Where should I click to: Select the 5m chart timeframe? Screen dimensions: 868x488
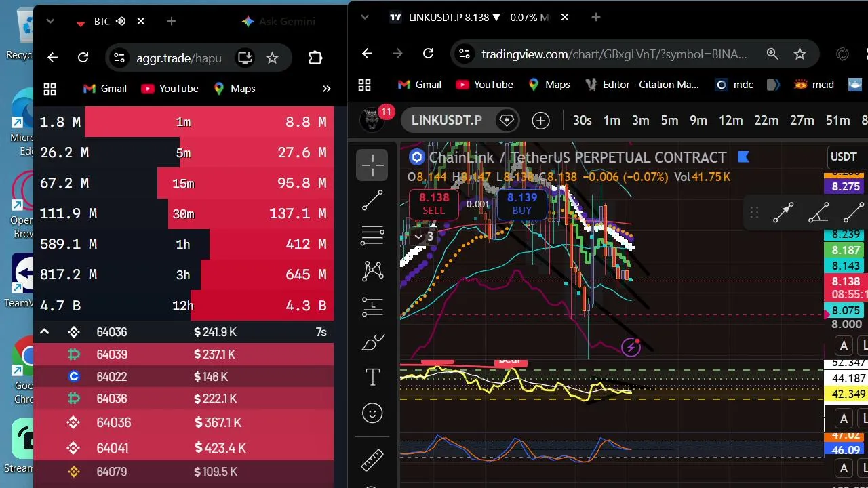[x=669, y=121]
